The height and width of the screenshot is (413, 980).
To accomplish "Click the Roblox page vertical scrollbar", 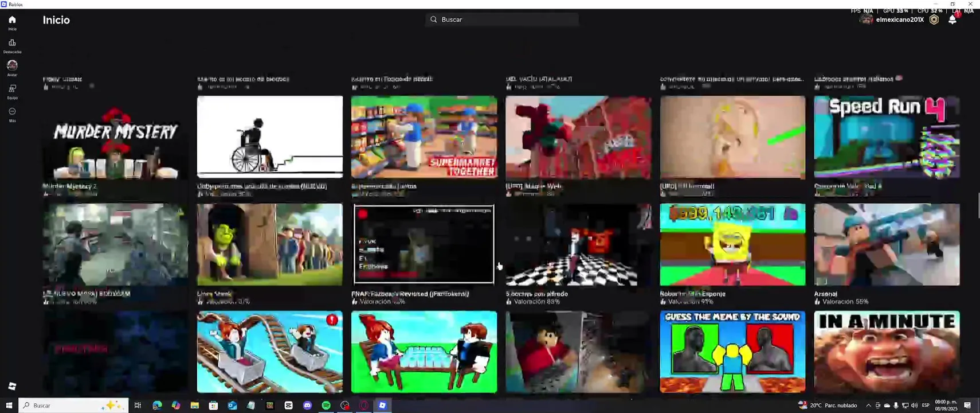I will 978,205.
